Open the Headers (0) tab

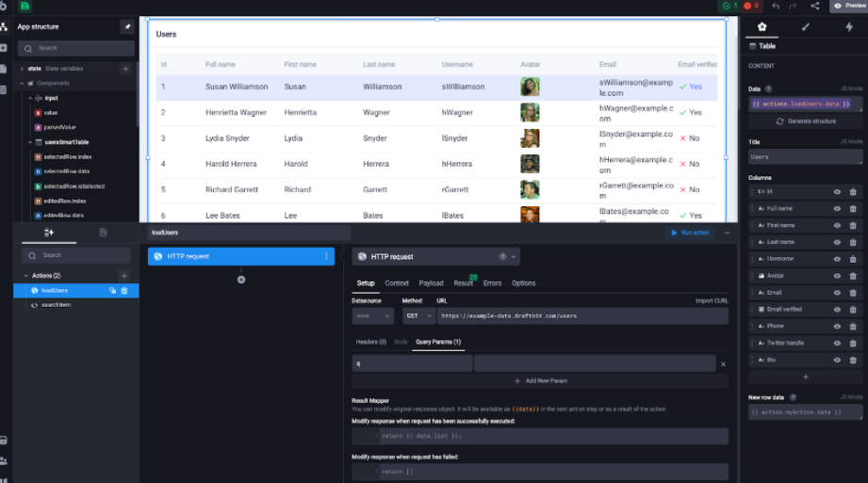tap(370, 342)
